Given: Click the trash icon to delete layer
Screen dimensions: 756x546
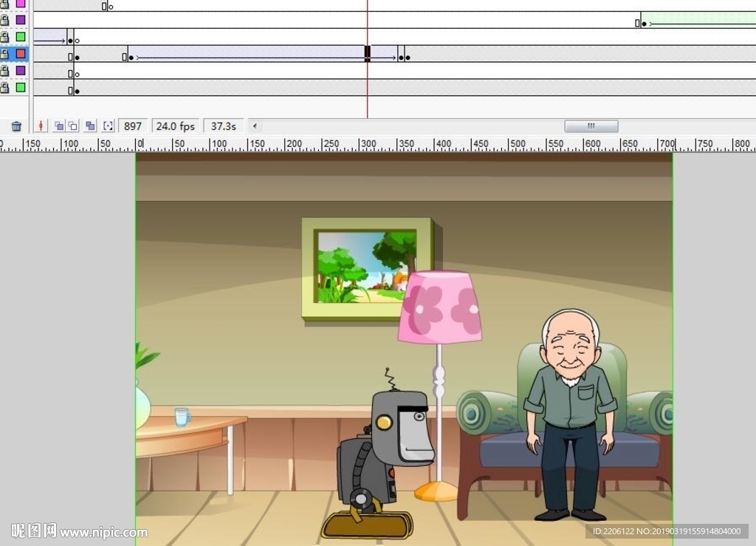Looking at the screenshot, I should 16,126.
